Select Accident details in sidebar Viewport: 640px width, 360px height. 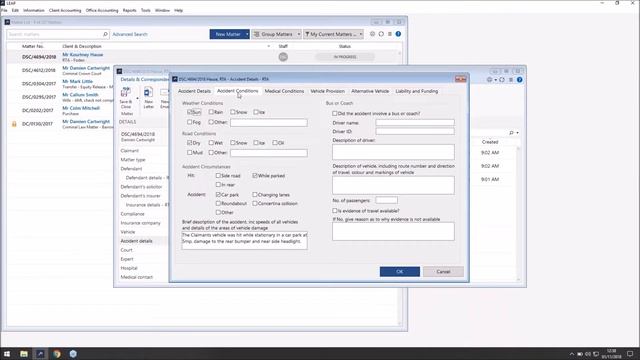(136, 241)
